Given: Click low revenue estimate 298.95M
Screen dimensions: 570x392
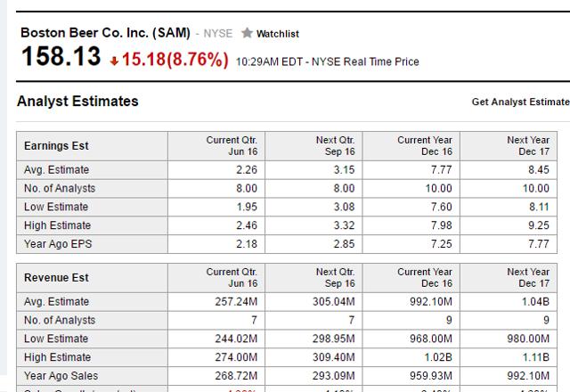Looking at the screenshot, I should 334,339.
